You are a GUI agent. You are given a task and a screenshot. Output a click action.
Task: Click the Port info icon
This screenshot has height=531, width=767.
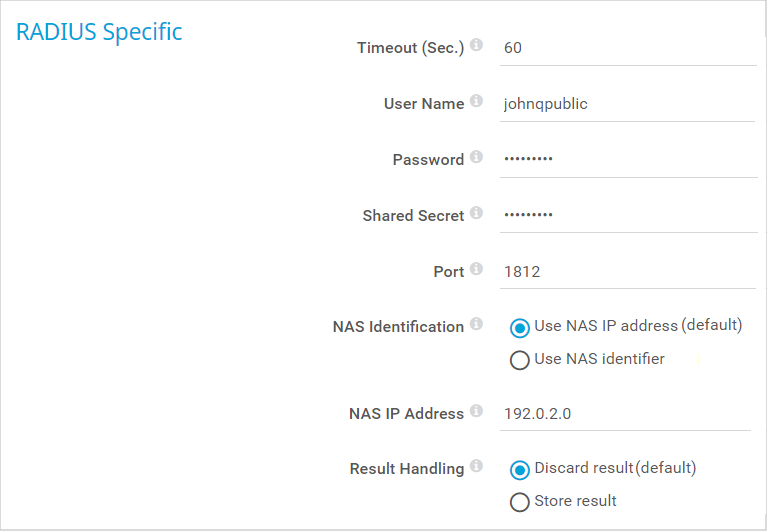[x=476, y=269]
